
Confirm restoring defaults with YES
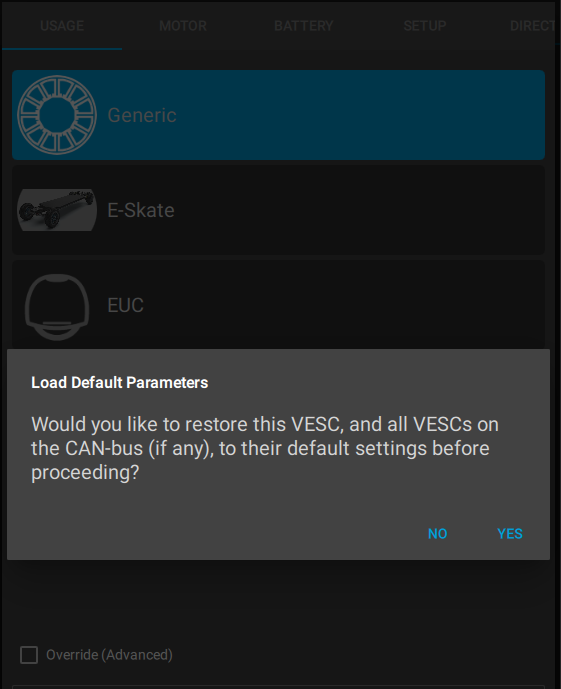coord(510,533)
